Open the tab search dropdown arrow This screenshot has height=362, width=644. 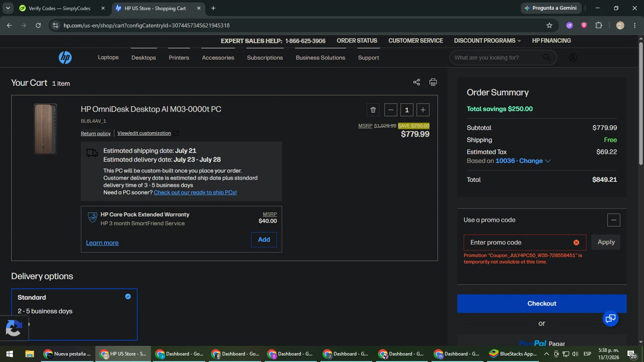tap(8, 8)
